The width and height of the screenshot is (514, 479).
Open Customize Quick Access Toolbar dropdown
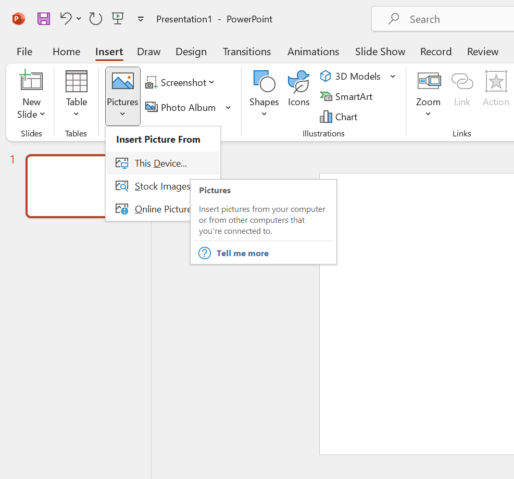point(141,19)
